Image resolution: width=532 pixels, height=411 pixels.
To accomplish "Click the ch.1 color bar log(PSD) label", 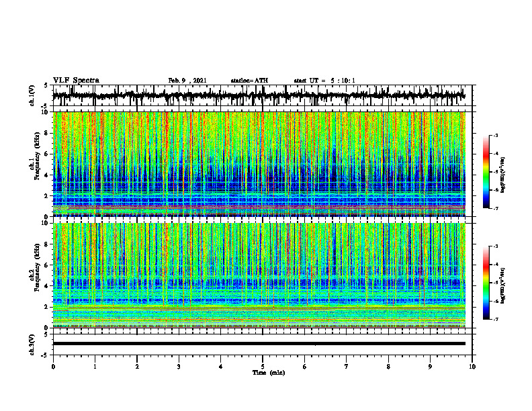I will click(503, 175).
